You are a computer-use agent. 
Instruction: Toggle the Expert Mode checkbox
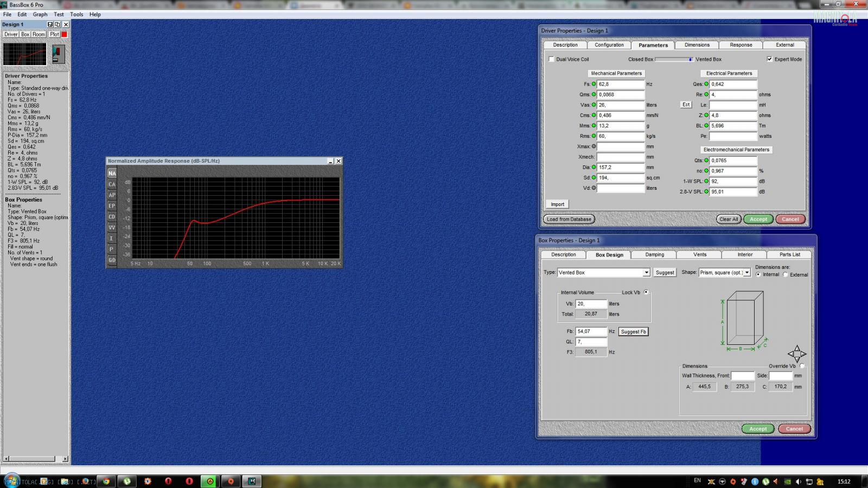coord(769,59)
